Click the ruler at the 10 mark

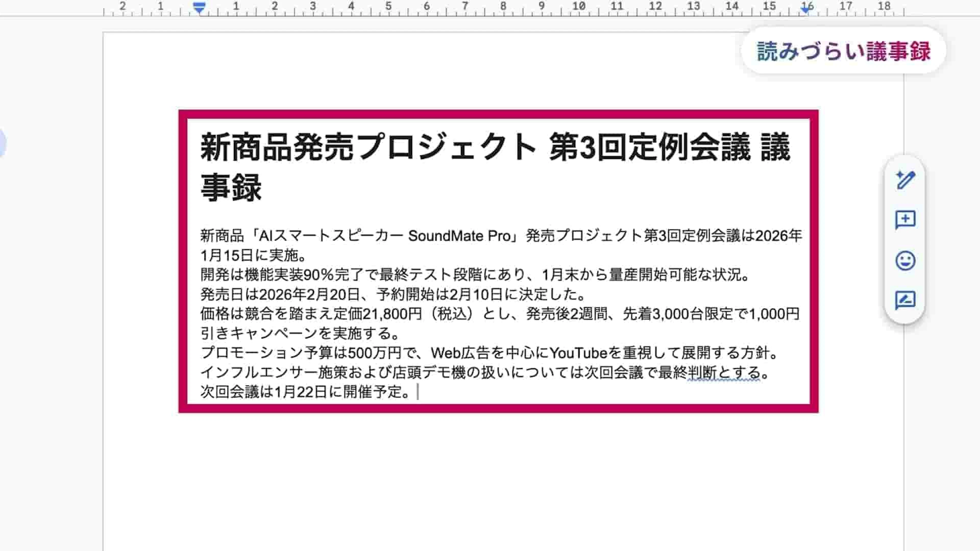[579, 7]
